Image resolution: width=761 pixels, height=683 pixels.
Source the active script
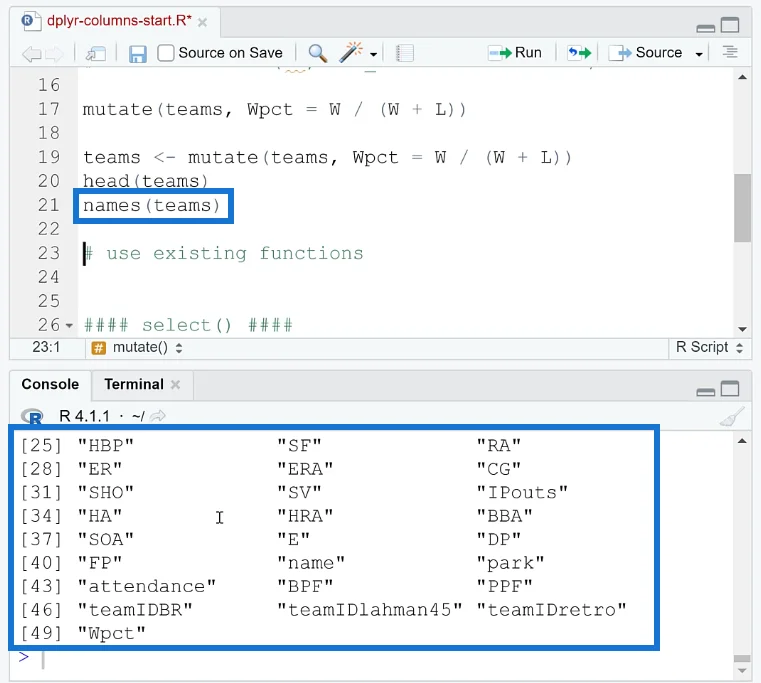645,52
